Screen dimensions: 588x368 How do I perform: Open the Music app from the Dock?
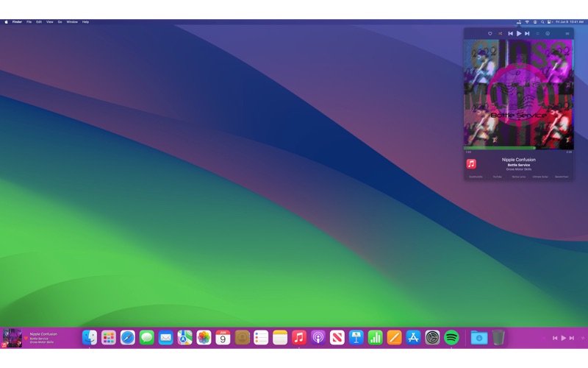point(299,337)
